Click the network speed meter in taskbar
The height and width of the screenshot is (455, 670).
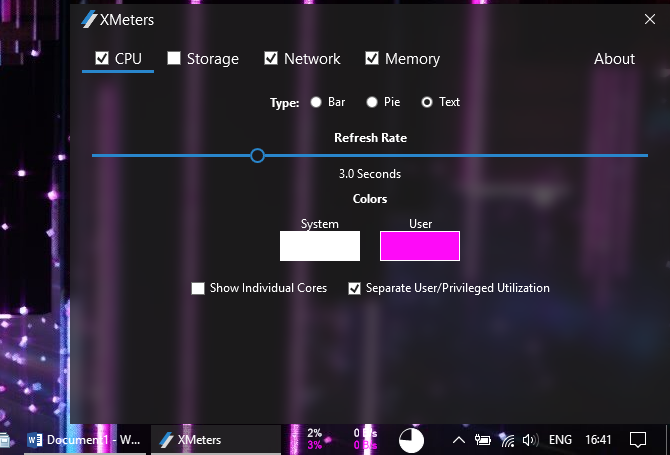365,439
